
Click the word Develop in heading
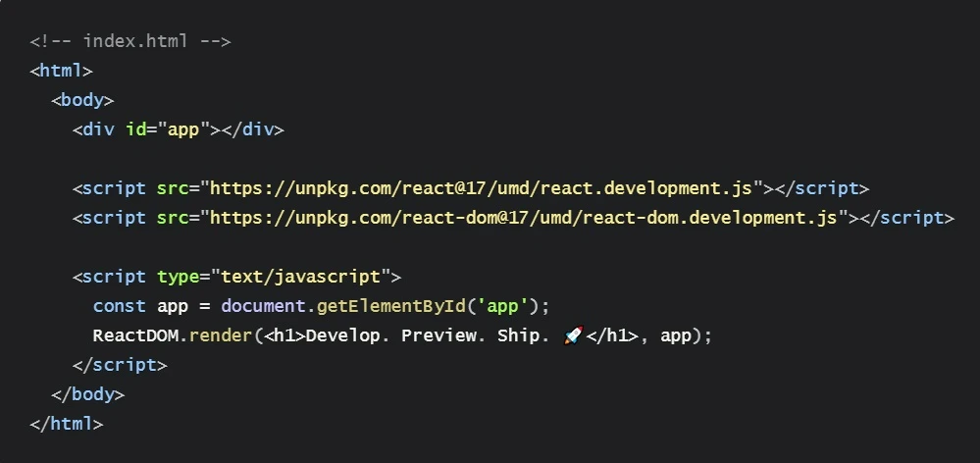[x=342, y=335]
